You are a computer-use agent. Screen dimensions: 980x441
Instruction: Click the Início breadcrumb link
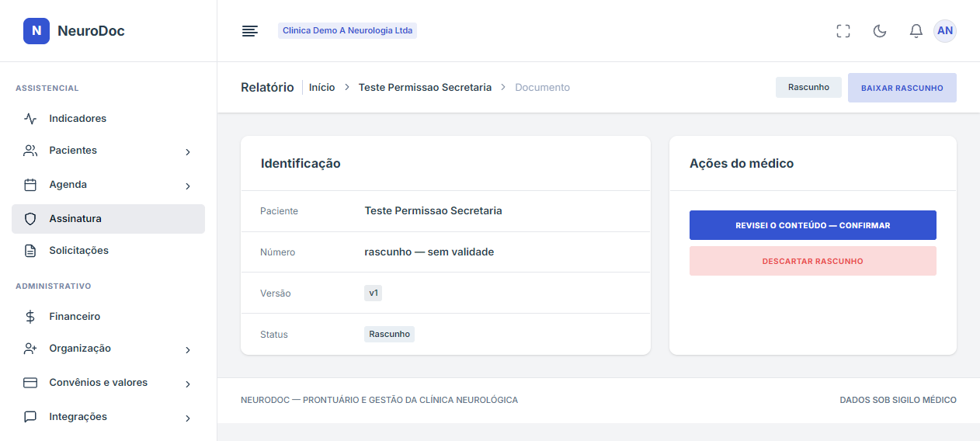tap(321, 88)
